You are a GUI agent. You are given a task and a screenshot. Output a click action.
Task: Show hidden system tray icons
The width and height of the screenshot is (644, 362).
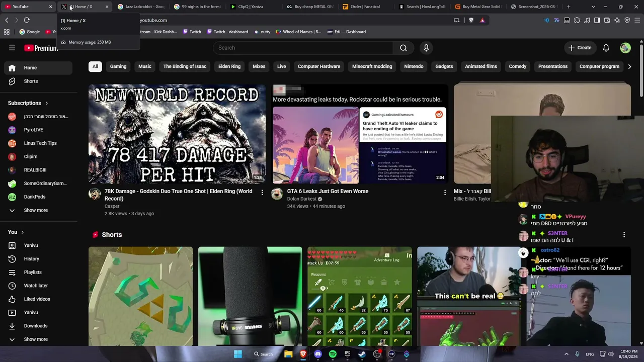coord(566,354)
